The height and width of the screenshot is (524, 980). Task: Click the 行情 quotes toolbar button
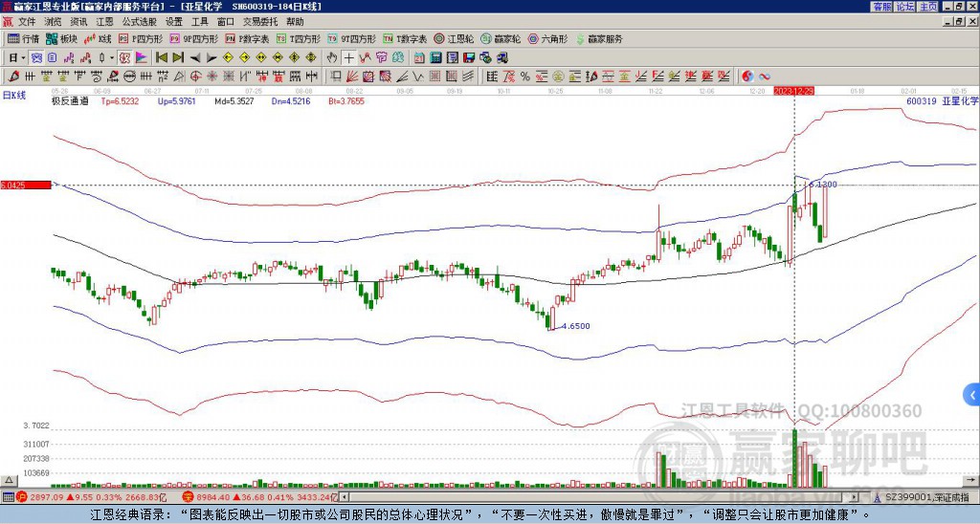click(24, 38)
